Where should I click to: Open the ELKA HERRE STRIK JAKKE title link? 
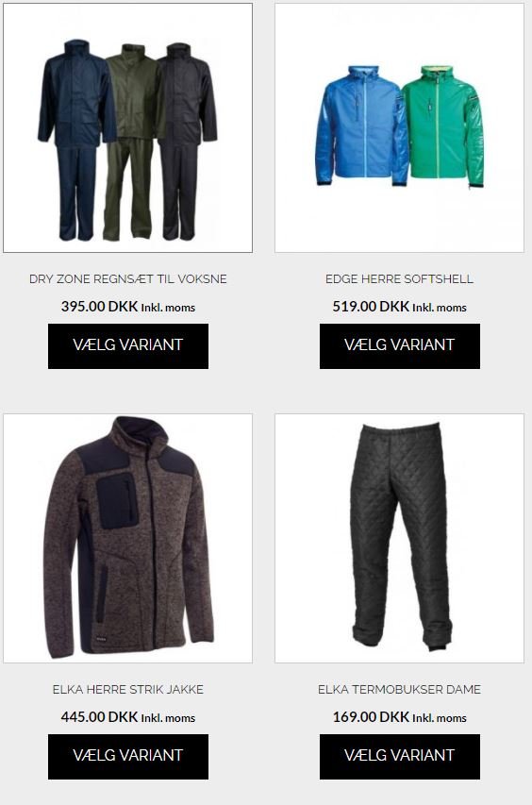point(127,689)
